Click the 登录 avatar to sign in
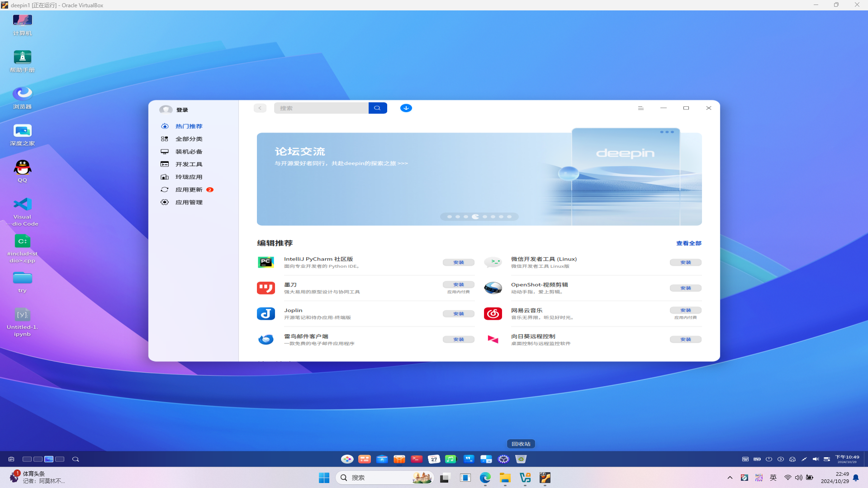 [x=166, y=109]
